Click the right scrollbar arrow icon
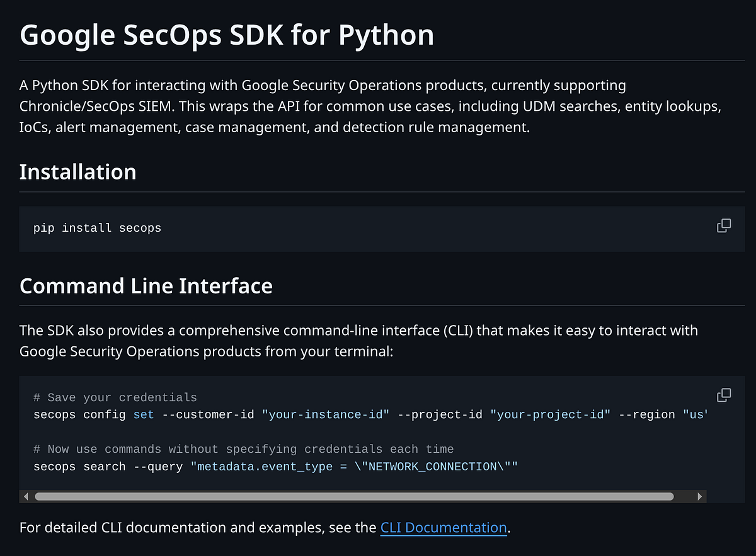Viewport: 756px width, 556px height. [x=699, y=496]
